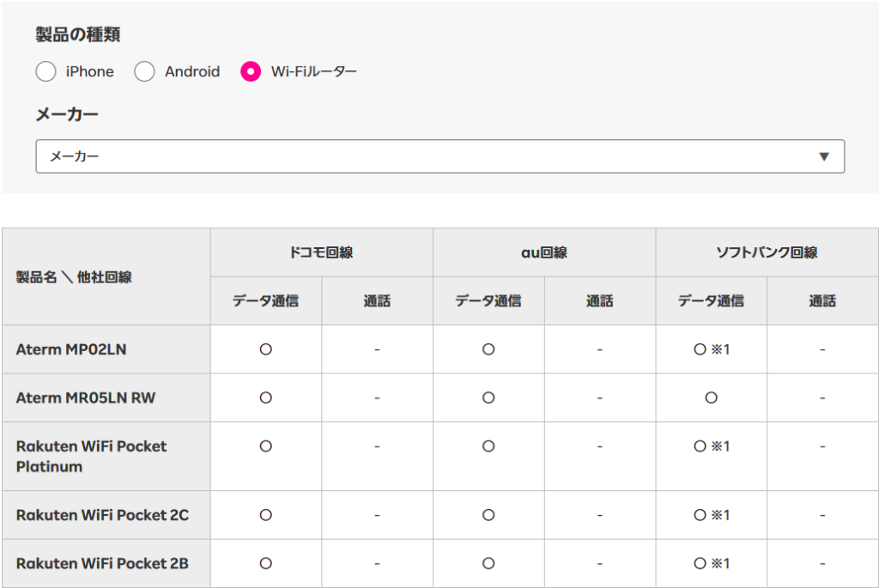Click the Wi-Fiルーター option label text
The height and width of the screenshot is (588, 879).
(314, 72)
